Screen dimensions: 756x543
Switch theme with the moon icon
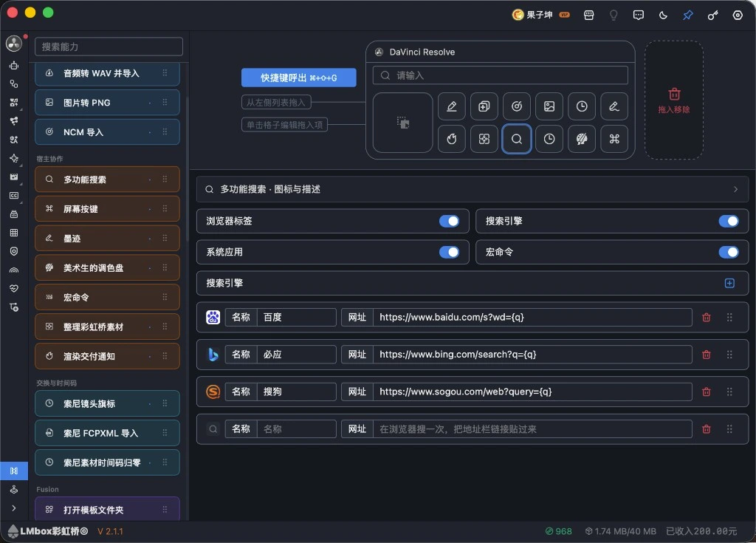point(664,16)
